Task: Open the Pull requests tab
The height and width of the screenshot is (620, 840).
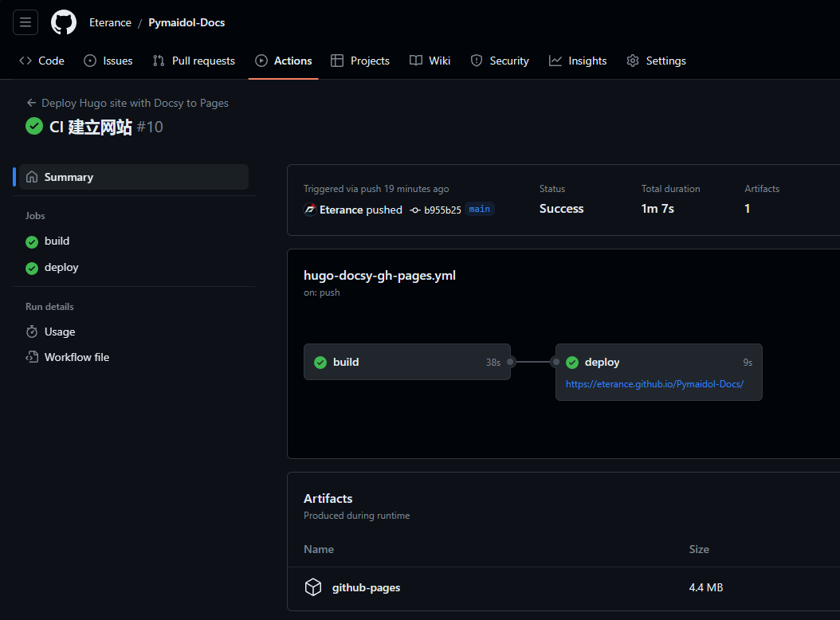Action: pos(194,61)
